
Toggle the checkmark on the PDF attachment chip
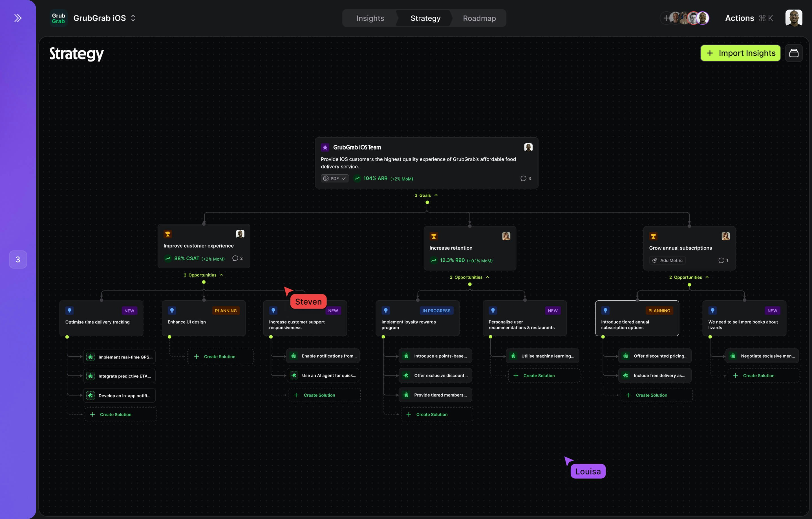point(344,178)
